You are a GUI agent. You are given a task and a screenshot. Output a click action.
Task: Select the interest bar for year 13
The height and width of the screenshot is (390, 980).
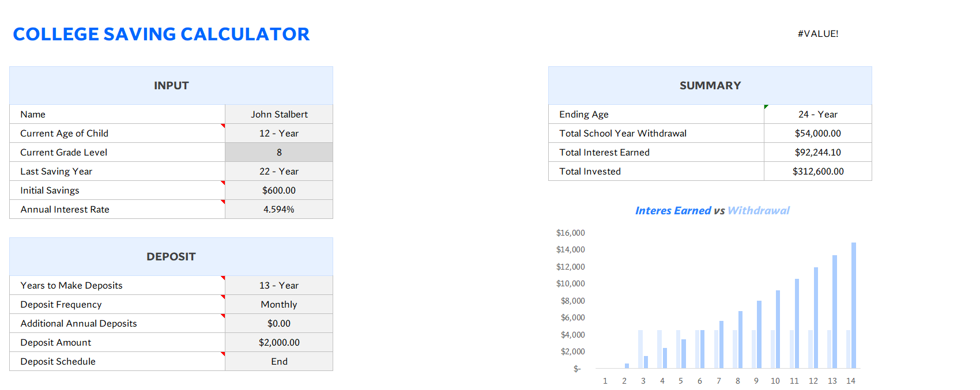point(835,312)
